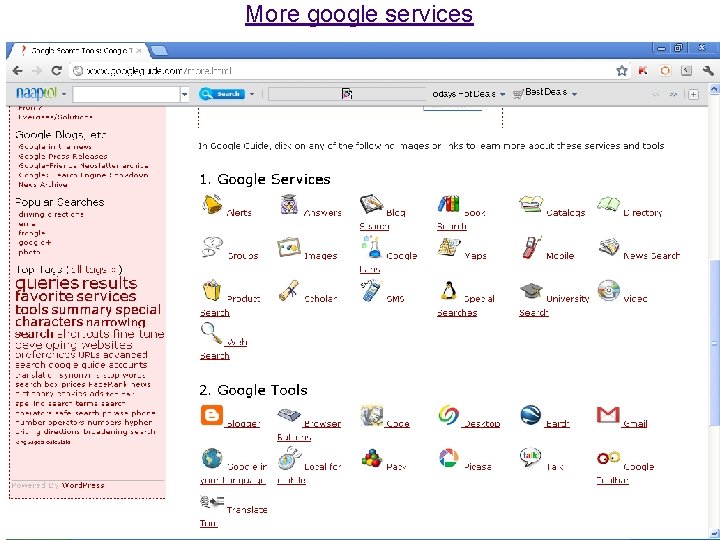The width and height of the screenshot is (720, 540).
Task: Click the Mobile phone icon
Action: point(531,247)
